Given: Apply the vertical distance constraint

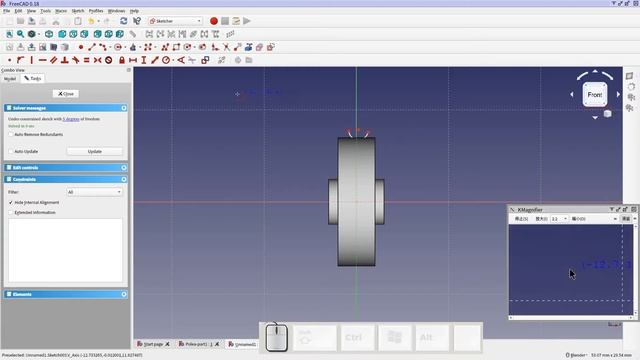Looking at the screenshot, I should click(x=144, y=60).
